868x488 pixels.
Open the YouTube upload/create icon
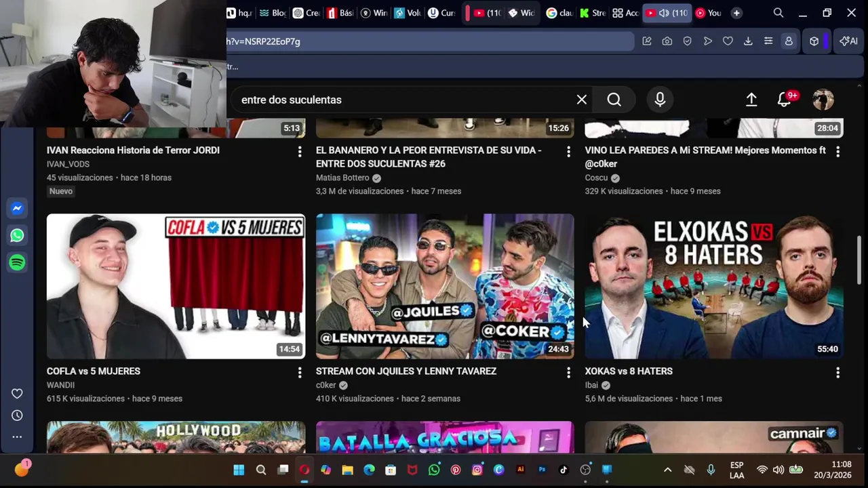tap(751, 100)
